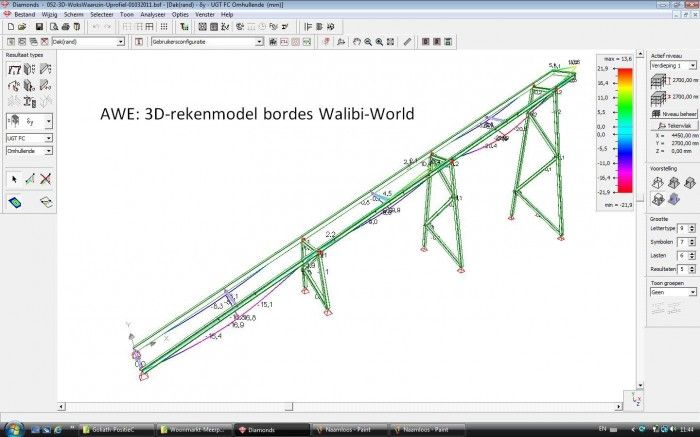This screenshot has width=700, height=437.
Task: Click the 'min = -21,9' legend label
Action: [618, 205]
